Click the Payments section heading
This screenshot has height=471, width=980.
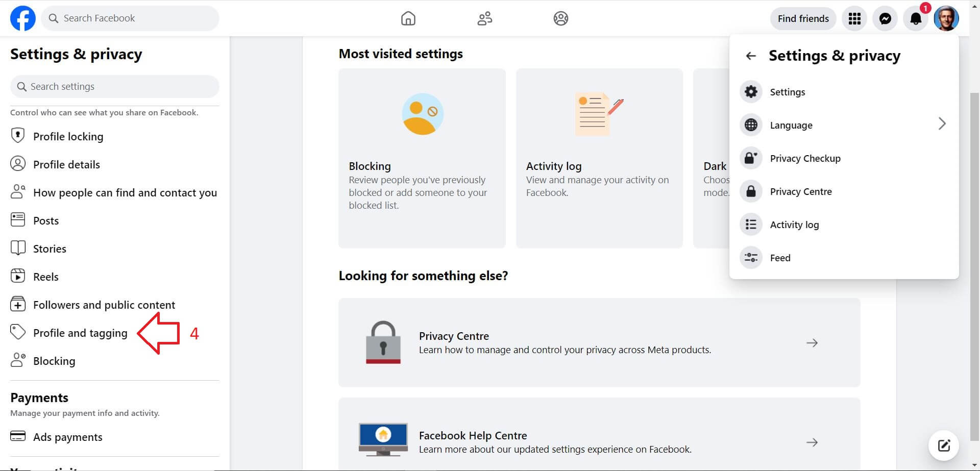click(39, 398)
